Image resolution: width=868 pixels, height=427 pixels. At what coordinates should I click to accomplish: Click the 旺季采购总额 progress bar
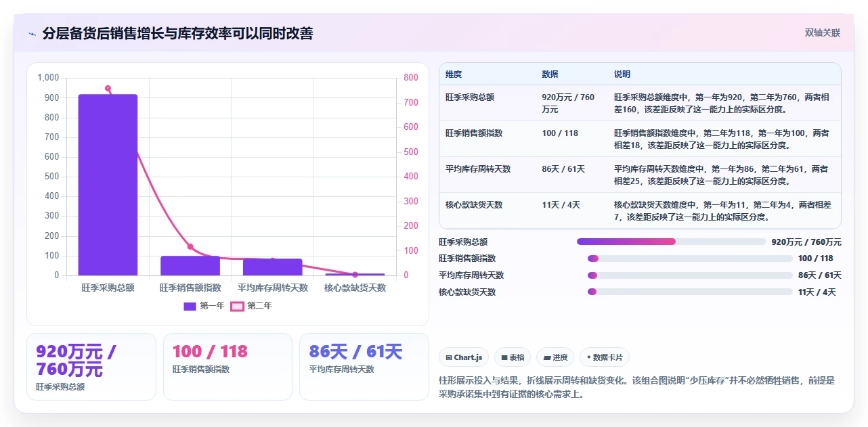point(671,242)
